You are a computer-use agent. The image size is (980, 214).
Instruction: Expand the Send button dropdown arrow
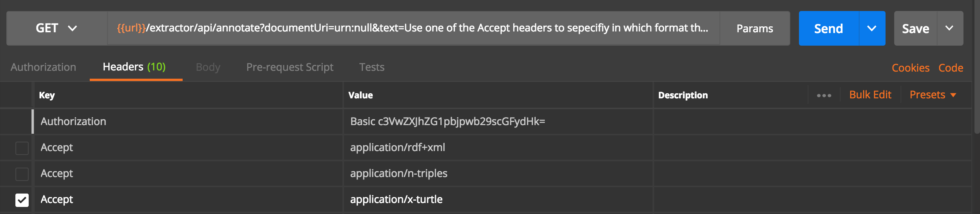872,28
